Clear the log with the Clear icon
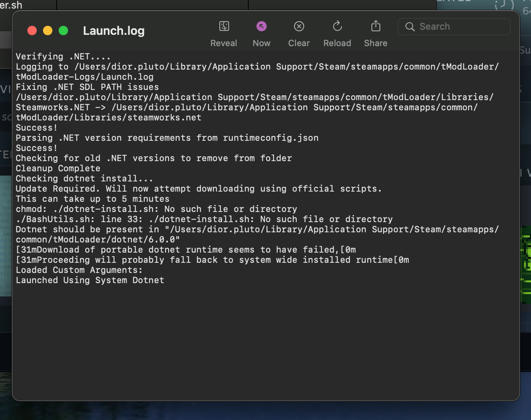Image resolution: width=531 pixels, height=420 pixels. click(x=299, y=26)
